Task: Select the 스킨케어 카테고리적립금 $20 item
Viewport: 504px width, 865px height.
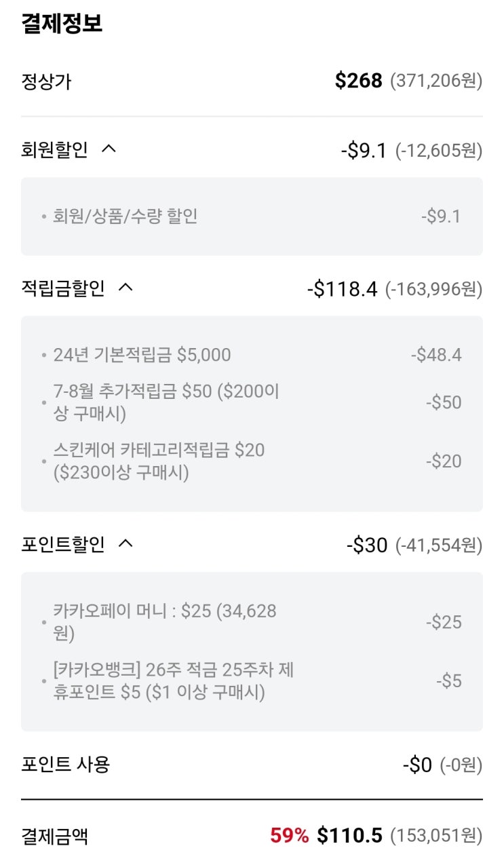Action: click(159, 461)
